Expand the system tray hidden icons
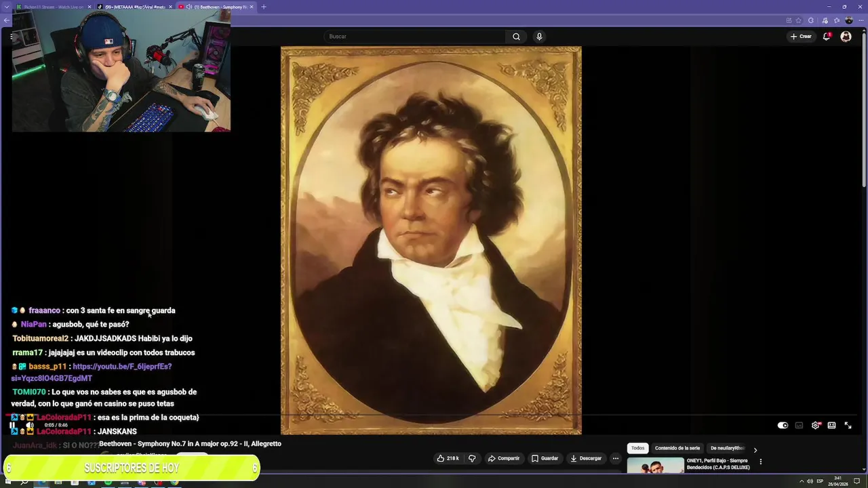 tap(801, 481)
